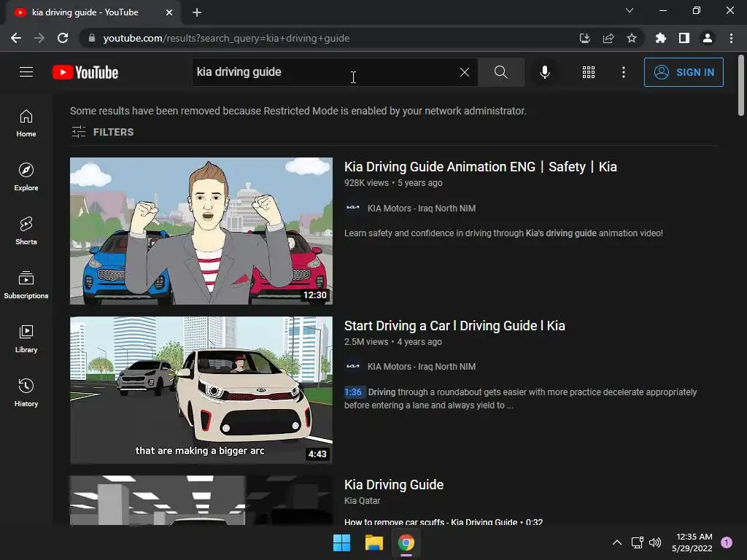Viewport: 747px width, 560px height.
Task: Click the page vertical scrollbar thumb
Action: tap(741, 85)
